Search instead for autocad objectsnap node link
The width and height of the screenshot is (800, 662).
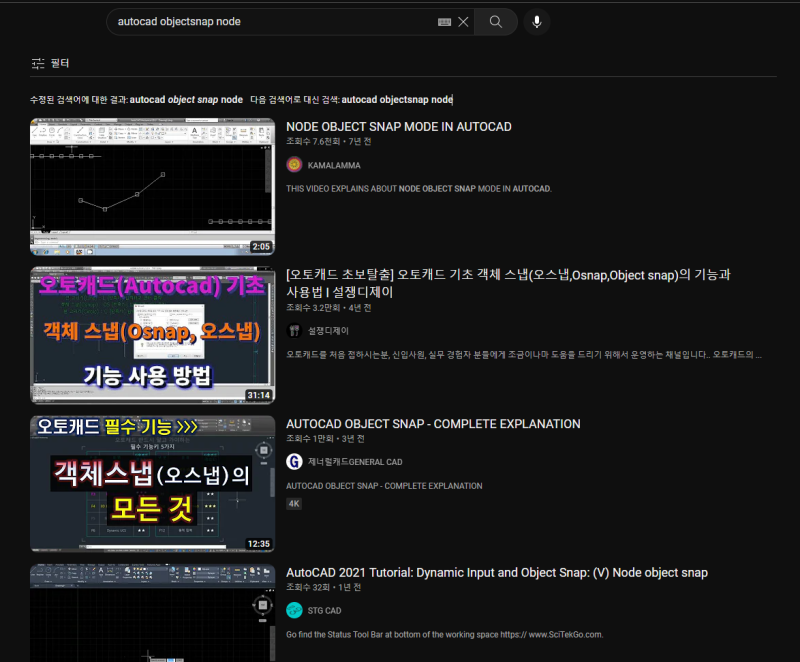click(x=397, y=99)
